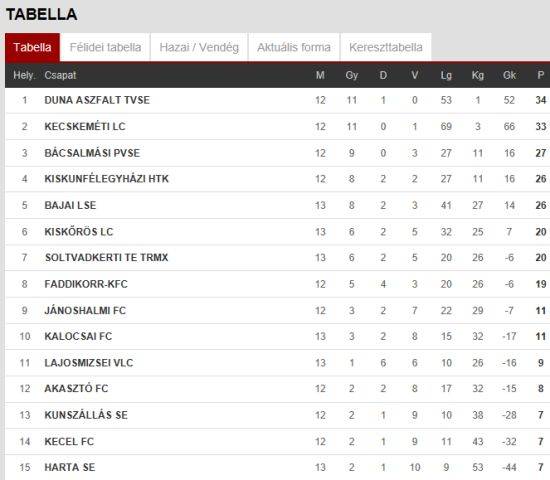Open BAJAI LSE team entry
The width and height of the screenshot is (550, 480).
pyautogui.click(x=70, y=205)
